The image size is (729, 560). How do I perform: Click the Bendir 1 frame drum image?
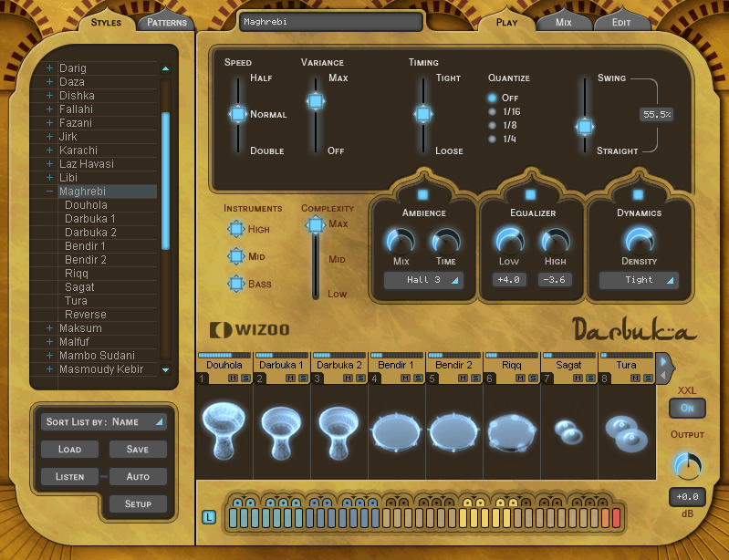coord(396,432)
